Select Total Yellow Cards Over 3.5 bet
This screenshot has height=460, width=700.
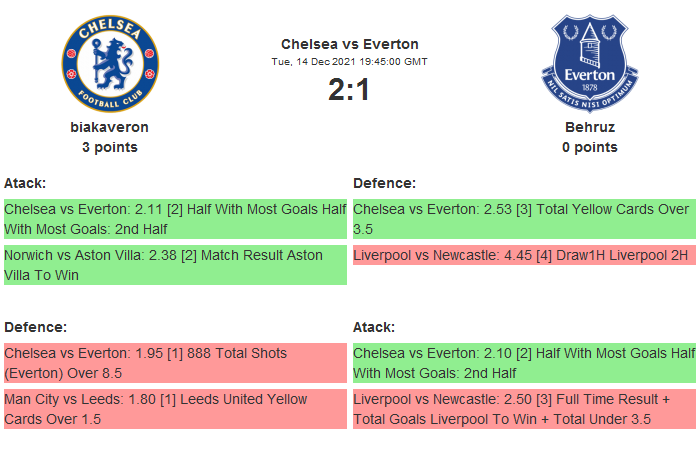tap(524, 219)
